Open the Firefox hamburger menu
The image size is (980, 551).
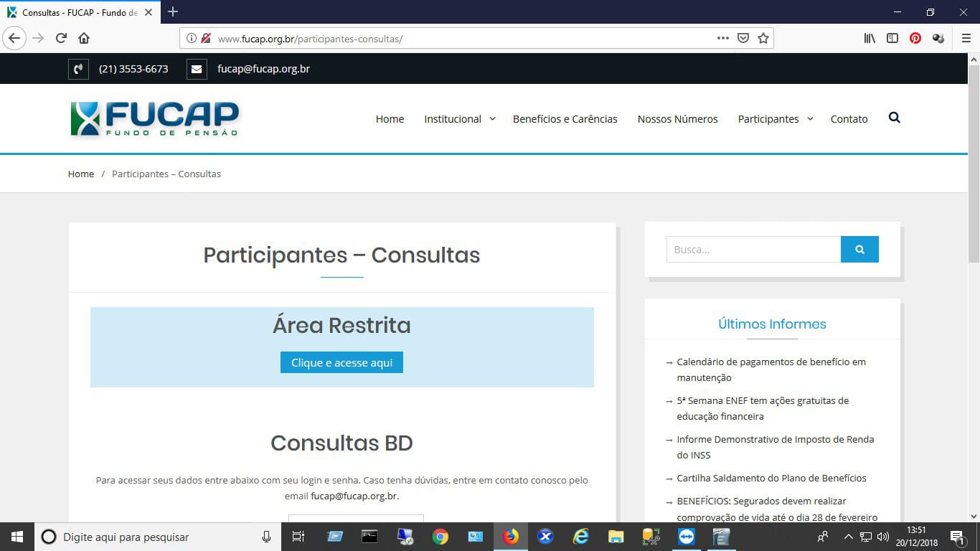(966, 38)
